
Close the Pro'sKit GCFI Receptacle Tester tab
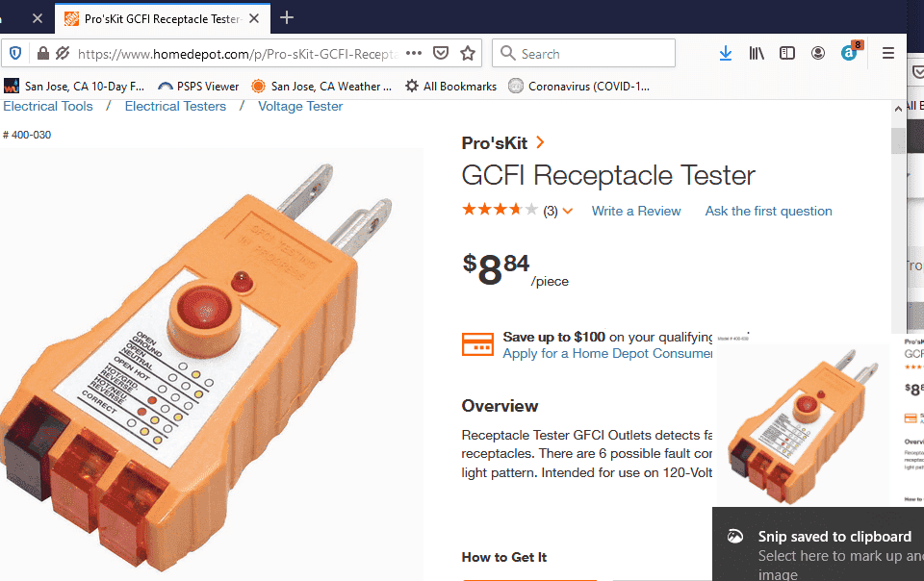pyautogui.click(x=258, y=18)
